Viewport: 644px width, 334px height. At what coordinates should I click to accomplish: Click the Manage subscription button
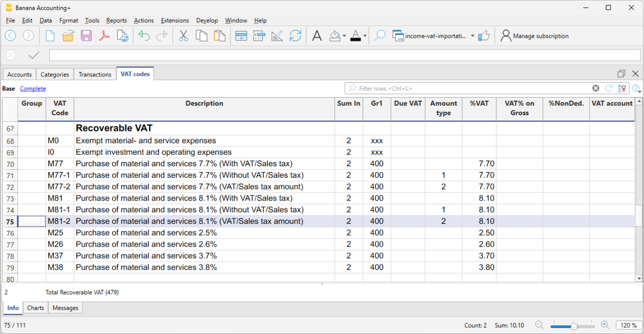(535, 36)
